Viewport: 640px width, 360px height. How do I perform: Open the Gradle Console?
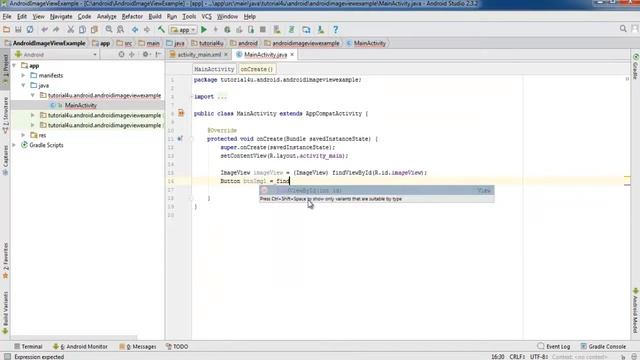pos(603,347)
